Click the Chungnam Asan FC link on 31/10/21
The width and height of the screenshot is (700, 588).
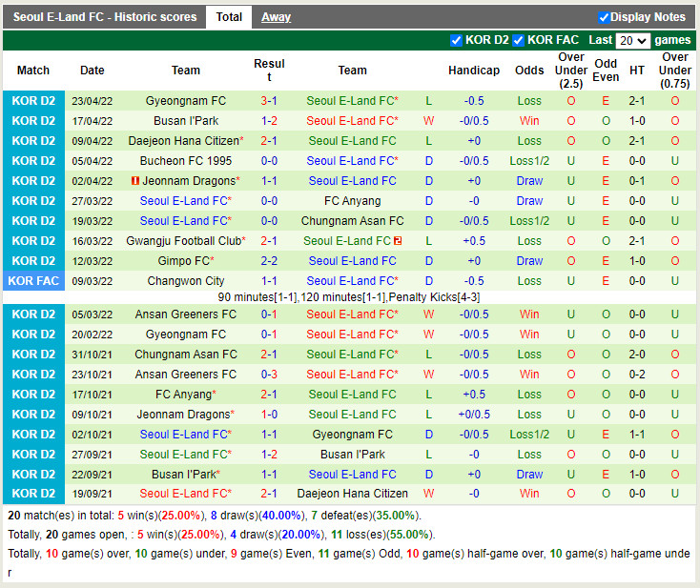[x=186, y=355]
